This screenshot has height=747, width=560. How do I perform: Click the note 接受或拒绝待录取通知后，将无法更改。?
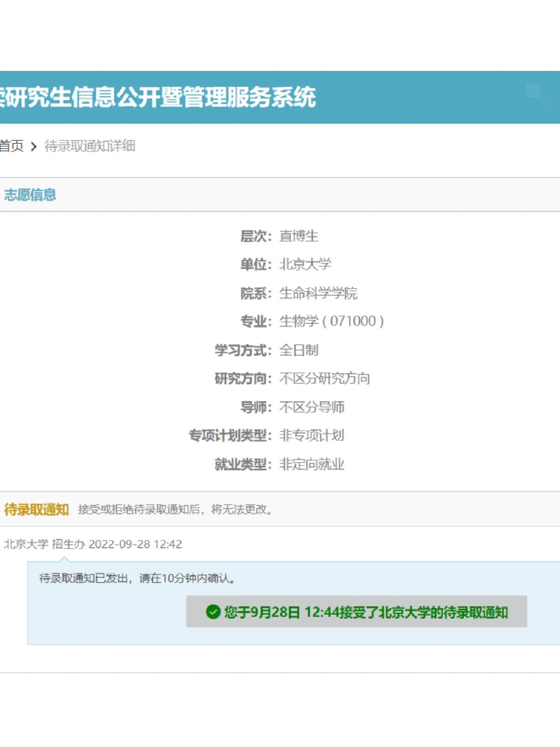176,509
